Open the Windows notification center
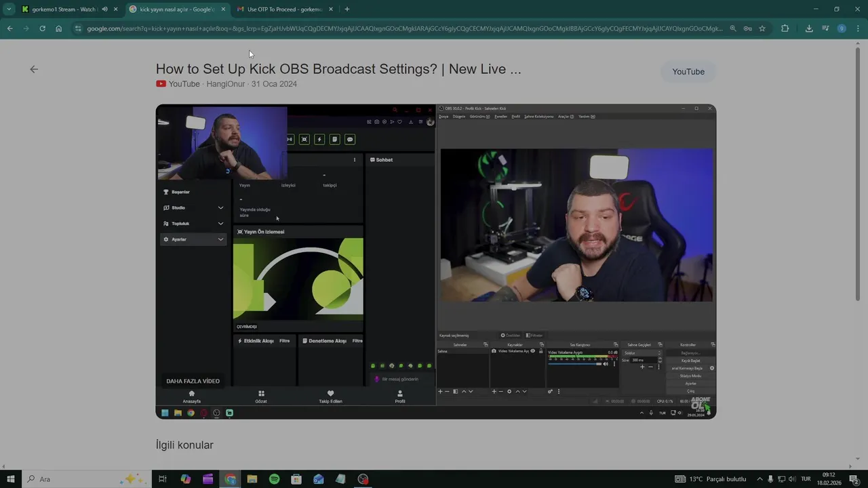Image resolution: width=868 pixels, height=488 pixels. [854, 479]
